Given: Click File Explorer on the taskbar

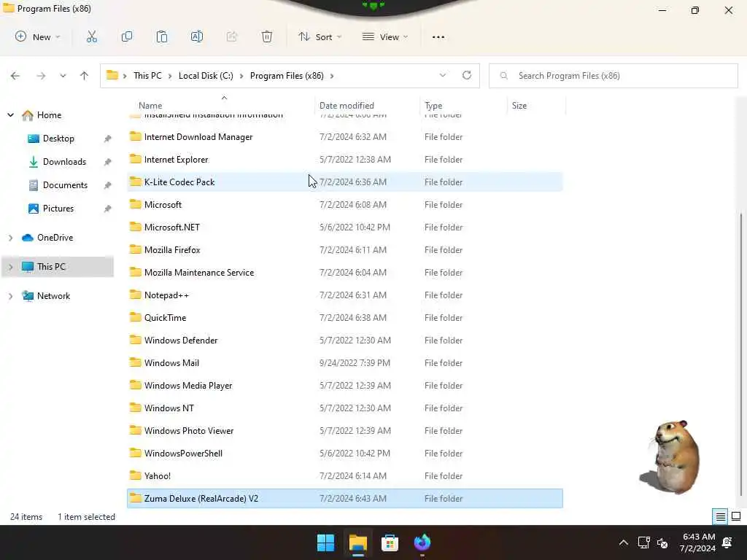Looking at the screenshot, I should (357, 542).
